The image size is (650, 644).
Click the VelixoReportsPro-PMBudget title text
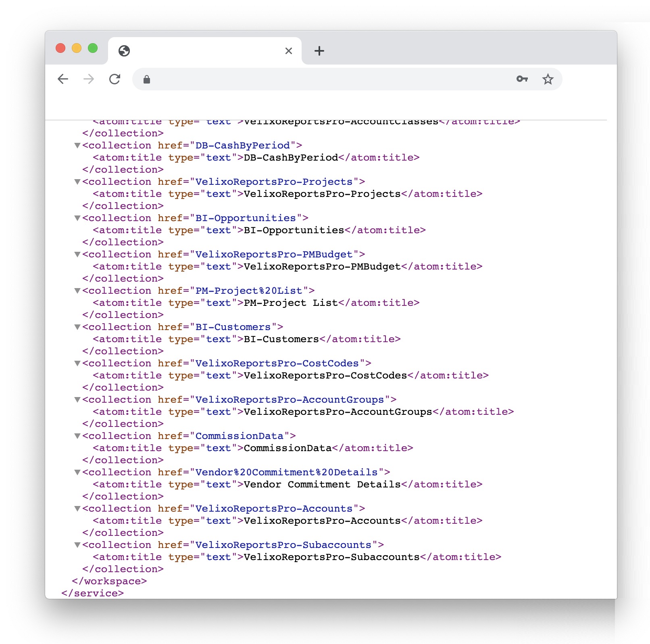(x=323, y=266)
